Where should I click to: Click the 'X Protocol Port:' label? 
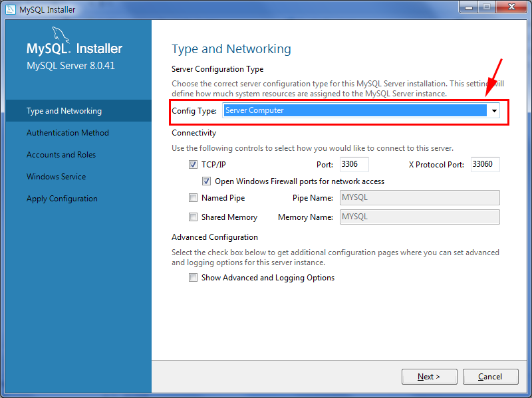436,165
